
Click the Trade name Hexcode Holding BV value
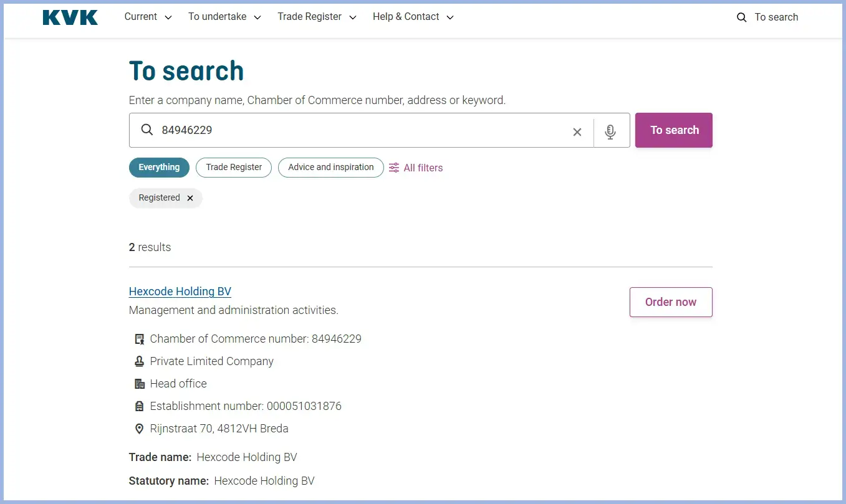[x=247, y=457]
